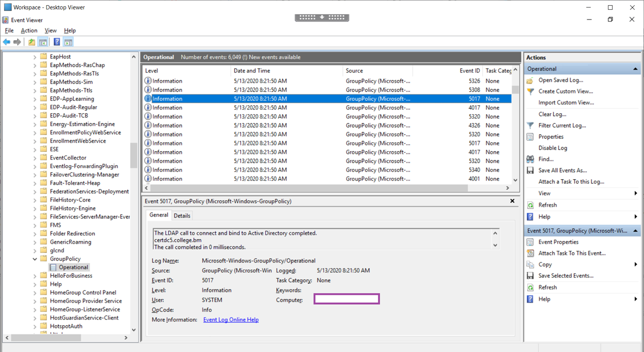Toggle Show/Hide Action Pane toolbar icon

coord(68,42)
